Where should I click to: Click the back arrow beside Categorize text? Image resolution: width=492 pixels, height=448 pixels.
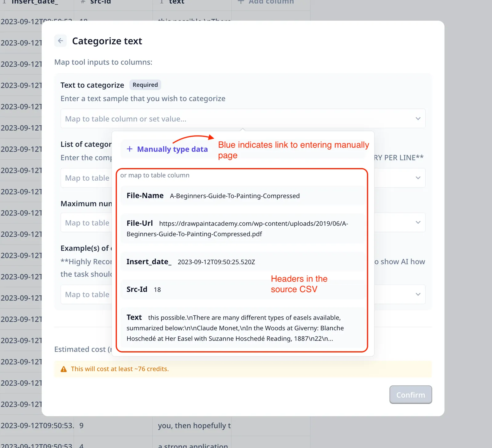(x=61, y=41)
